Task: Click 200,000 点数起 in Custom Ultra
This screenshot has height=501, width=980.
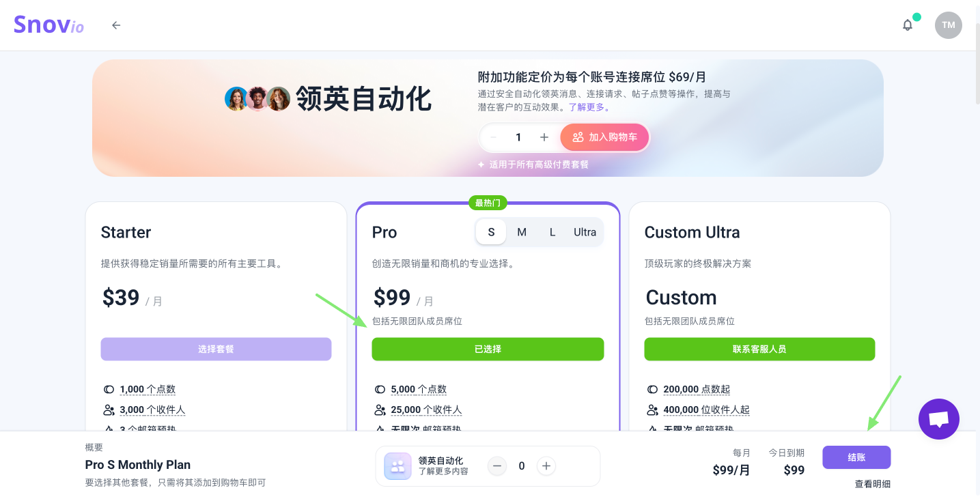Action: (x=697, y=389)
